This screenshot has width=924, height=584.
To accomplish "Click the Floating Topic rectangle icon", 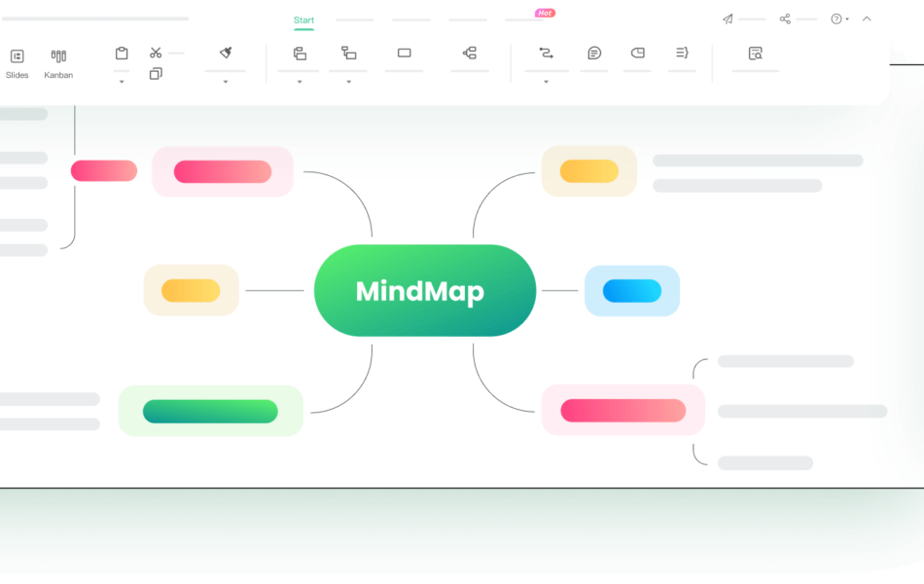I will [x=405, y=54].
